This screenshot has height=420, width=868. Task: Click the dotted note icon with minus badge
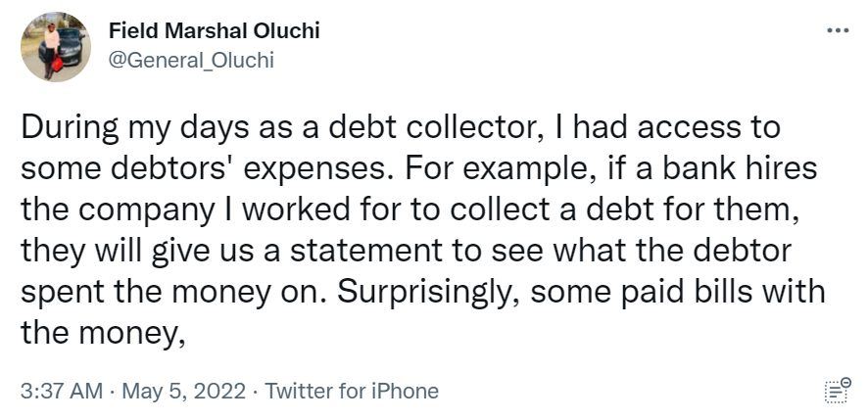point(837,389)
